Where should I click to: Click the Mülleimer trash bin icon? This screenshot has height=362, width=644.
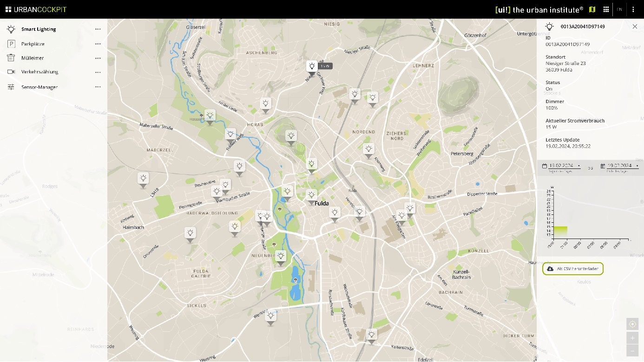click(11, 58)
